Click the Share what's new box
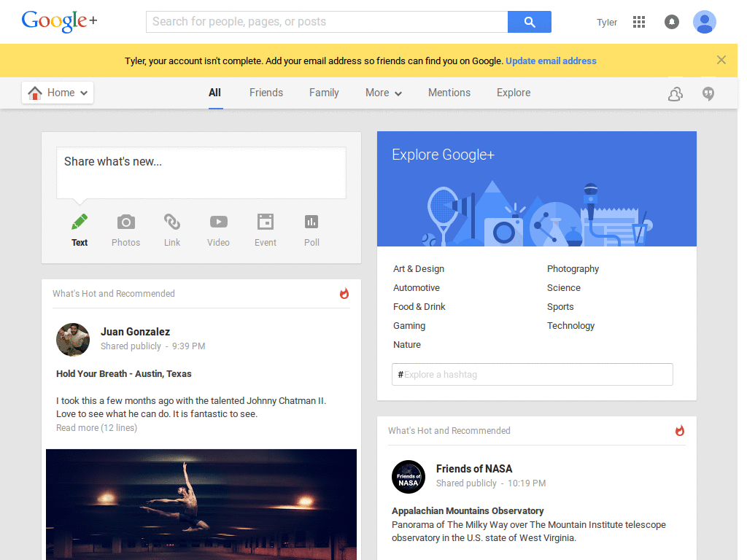This screenshot has width=747, height=560. [x=201, y=173]
